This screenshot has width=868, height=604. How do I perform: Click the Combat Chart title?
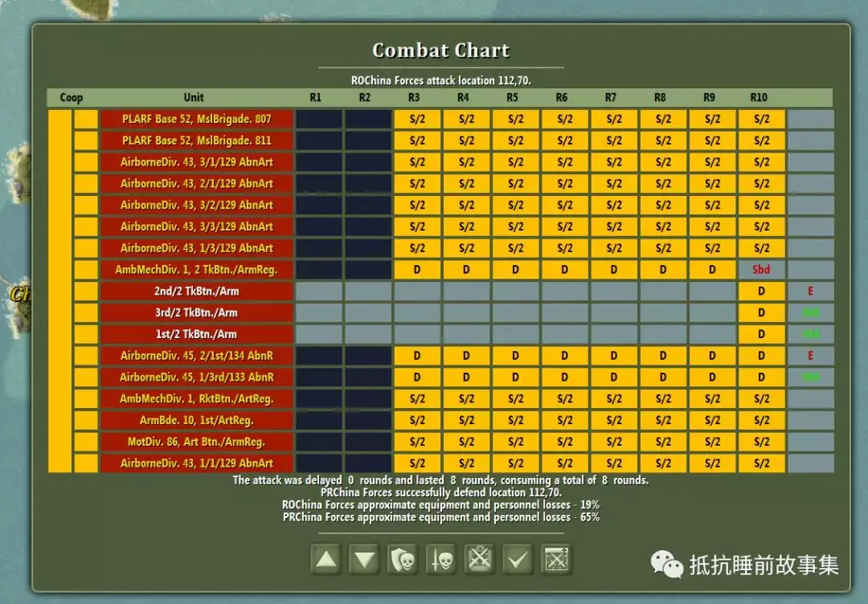point(441,51)
